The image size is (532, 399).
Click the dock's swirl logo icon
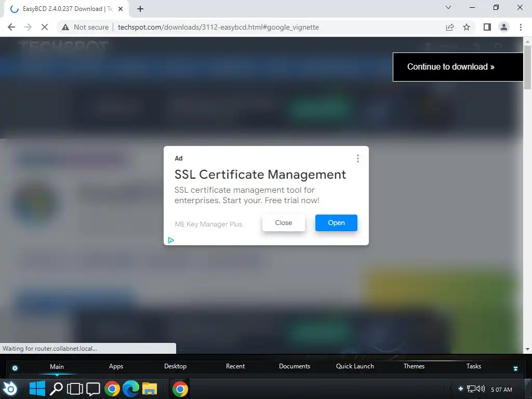pos(10,389)
